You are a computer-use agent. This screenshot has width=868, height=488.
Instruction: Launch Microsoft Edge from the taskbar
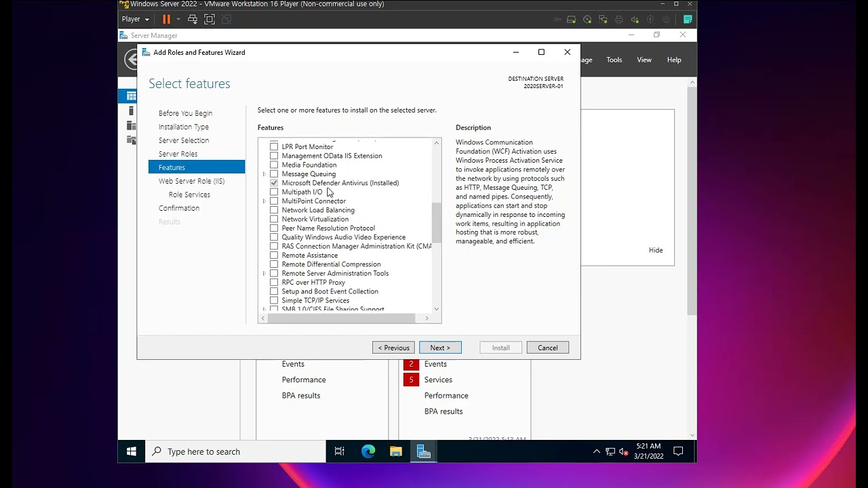pos(368,451)
